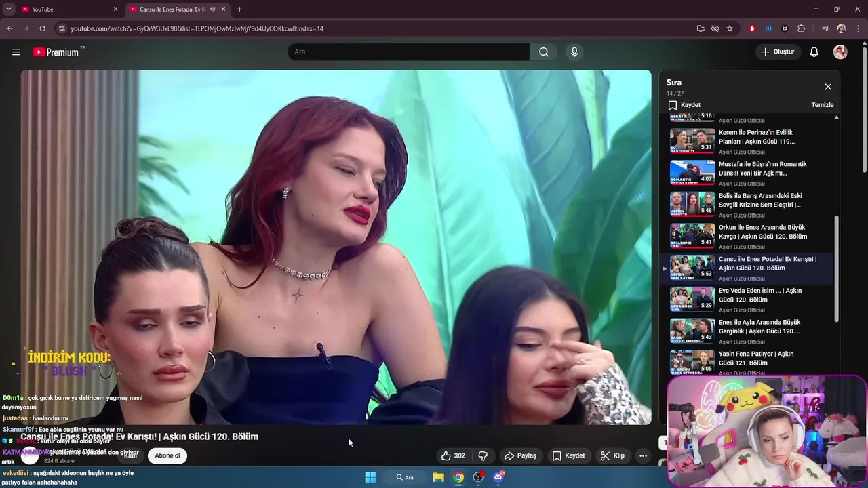Image resolution: width=868 pixels, height=488 pixels.
Task: Play queue item Mustafa ile Büşra'nın Romantik Dansı
Action: point(746,172)
